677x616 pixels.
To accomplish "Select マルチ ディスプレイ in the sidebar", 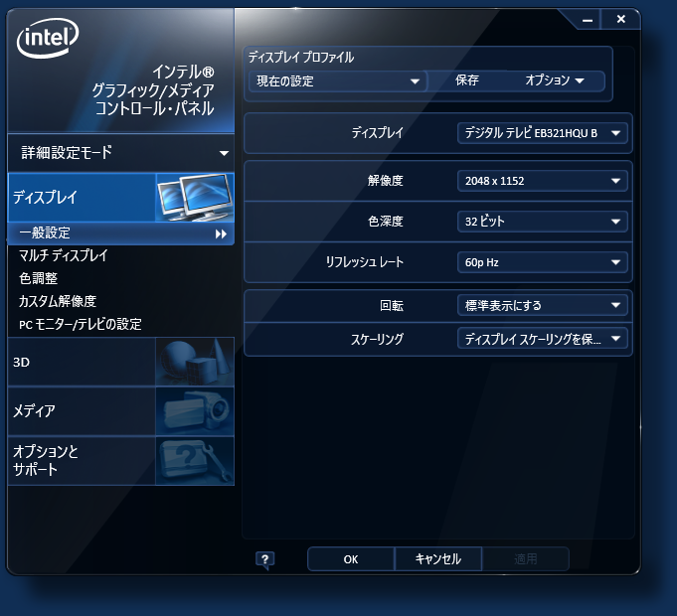I will coord(63,255).
